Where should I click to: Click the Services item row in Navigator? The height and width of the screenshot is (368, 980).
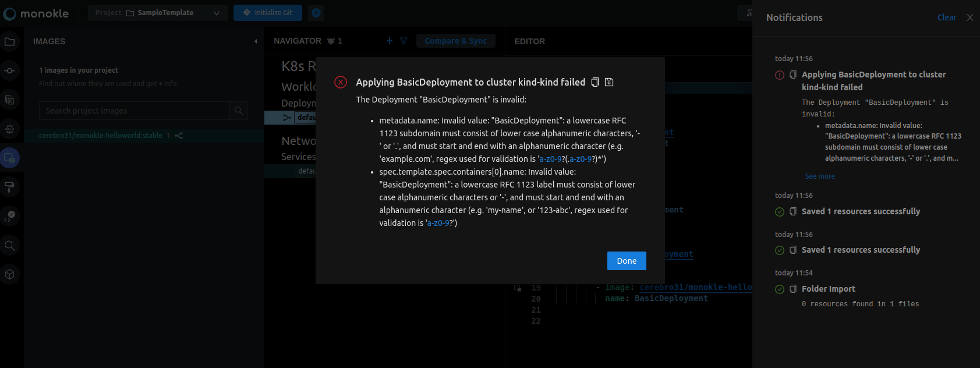[290, 171]
